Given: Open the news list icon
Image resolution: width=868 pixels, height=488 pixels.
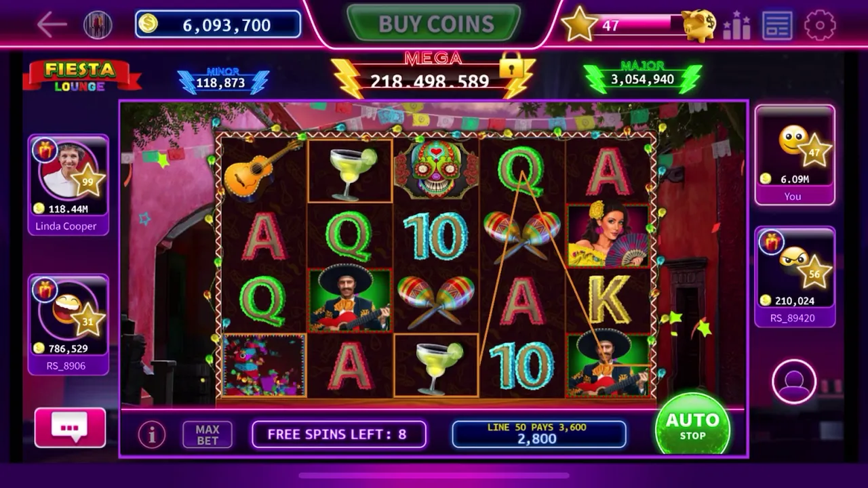Looking at the screenshot, I should [777, 26].
